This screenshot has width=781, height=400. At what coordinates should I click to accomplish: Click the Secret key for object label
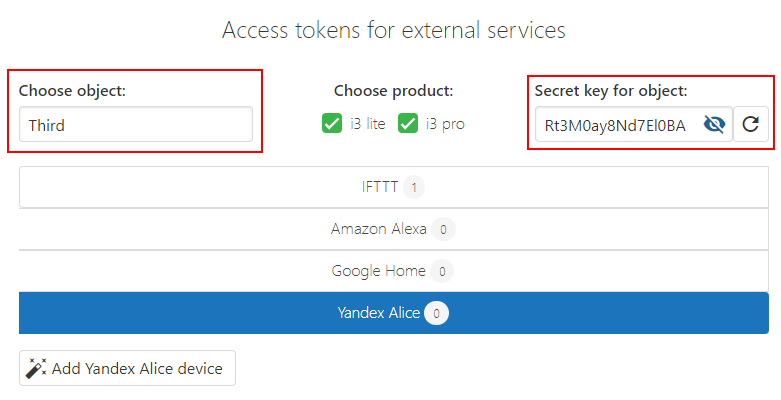(611, 91)
